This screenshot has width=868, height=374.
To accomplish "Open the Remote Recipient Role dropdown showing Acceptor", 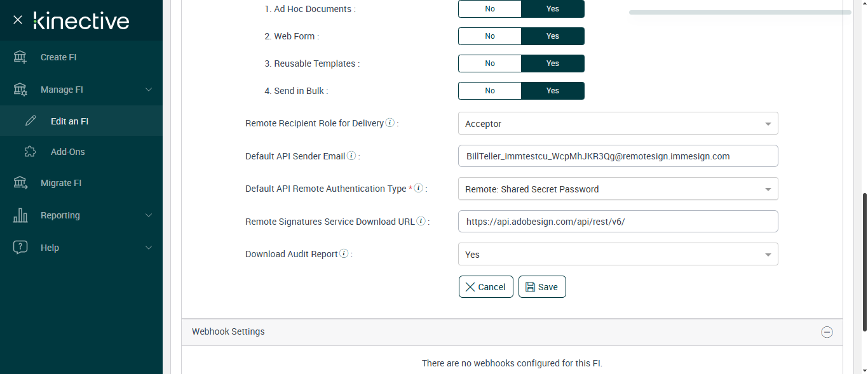I will click(x=618, y=123).
